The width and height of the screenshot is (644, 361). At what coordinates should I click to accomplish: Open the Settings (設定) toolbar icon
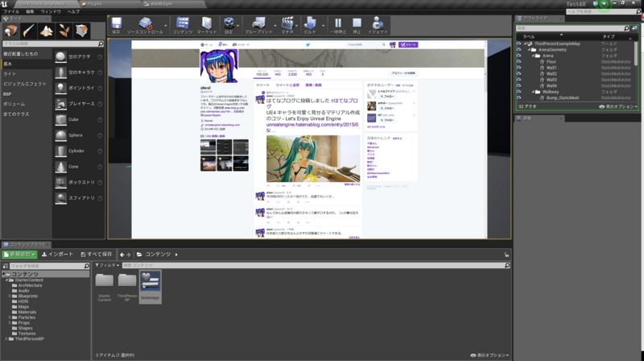pos(229,26)
